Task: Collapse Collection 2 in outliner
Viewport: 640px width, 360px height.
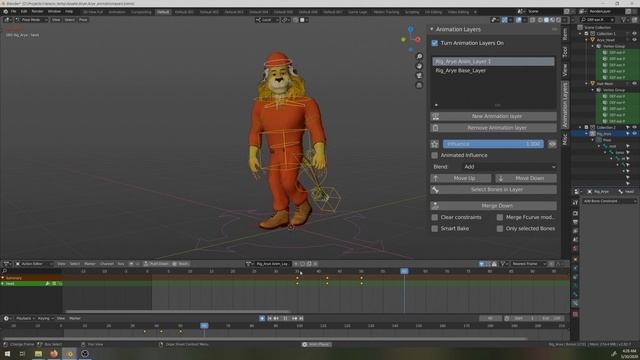Action: tap(580, 127)
